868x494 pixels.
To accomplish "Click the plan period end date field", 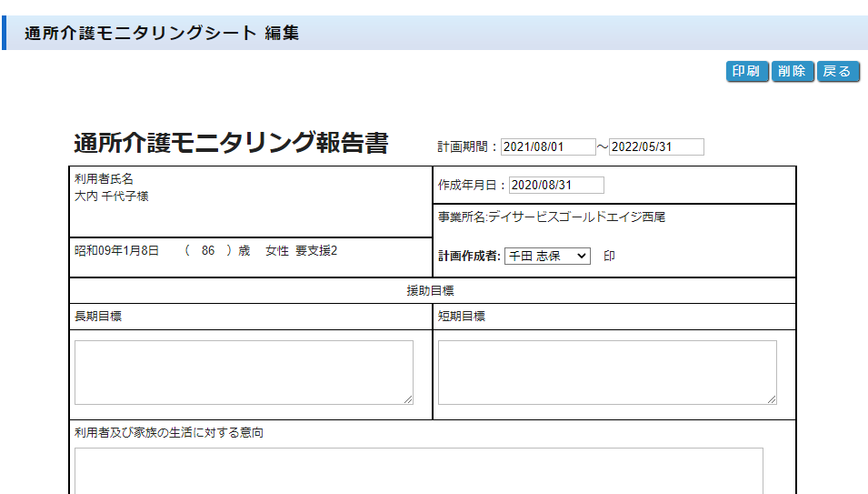I will coord(656,147).
